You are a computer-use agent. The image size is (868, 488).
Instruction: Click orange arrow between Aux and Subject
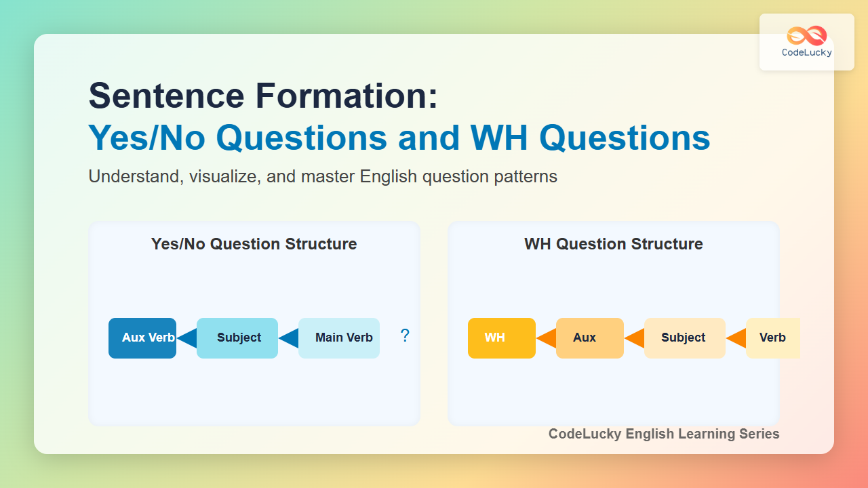pos(635,338)
